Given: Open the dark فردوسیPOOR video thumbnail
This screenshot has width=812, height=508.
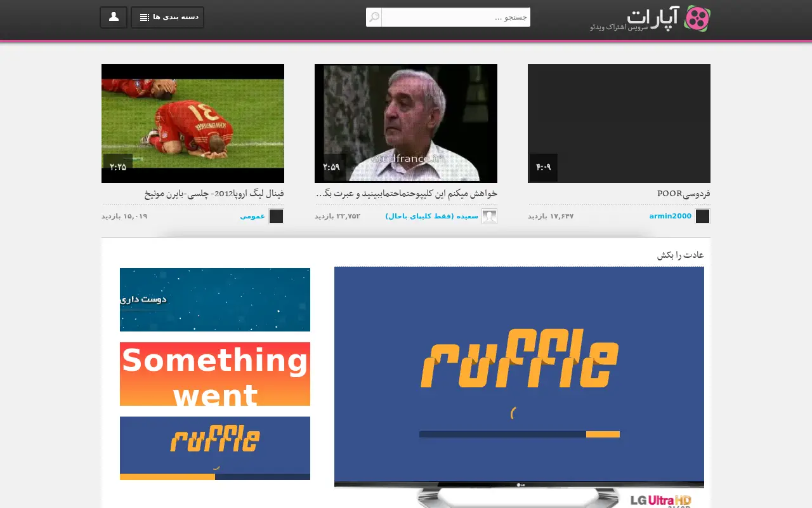Looking at the screenshot, I should point(619,123).
